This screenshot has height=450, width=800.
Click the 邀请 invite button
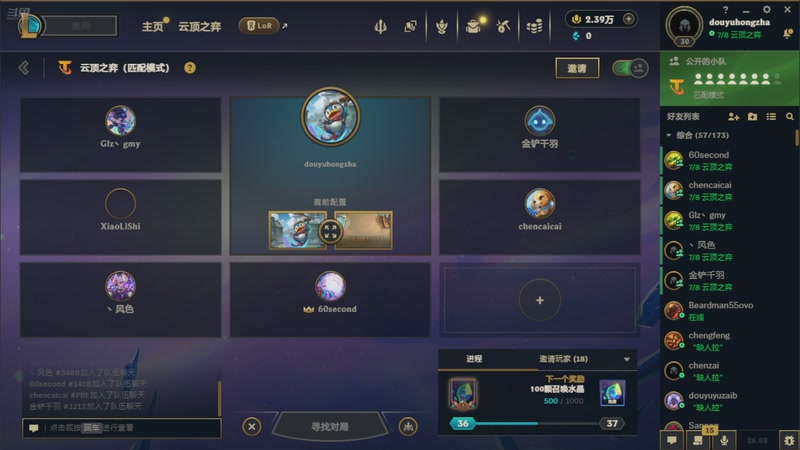tap(577, 68)
